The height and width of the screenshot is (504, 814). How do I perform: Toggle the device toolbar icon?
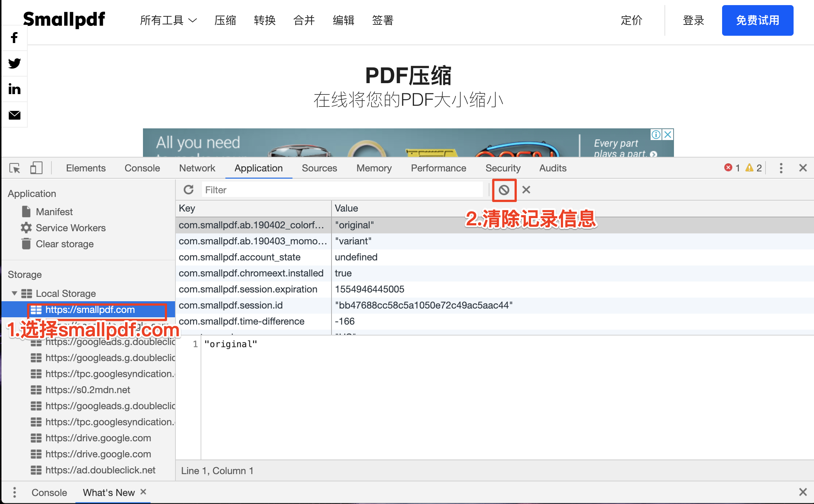36,168
